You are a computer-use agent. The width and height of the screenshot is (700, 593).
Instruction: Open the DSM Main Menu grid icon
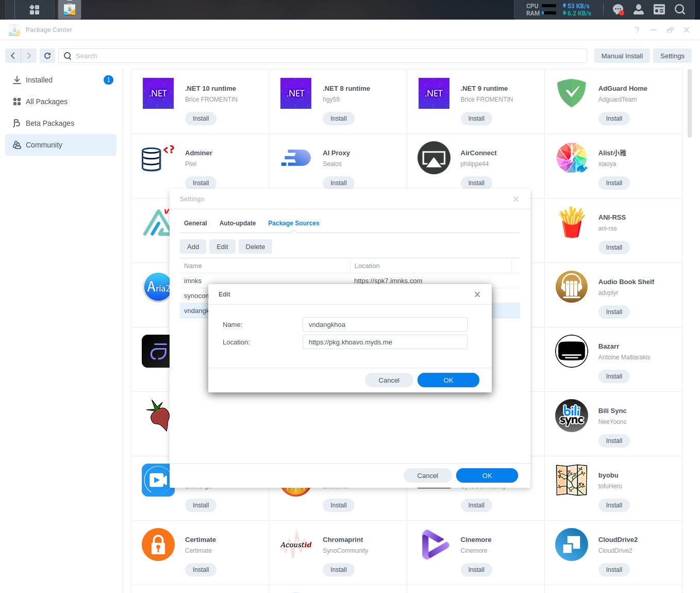[x=35, y=10]
